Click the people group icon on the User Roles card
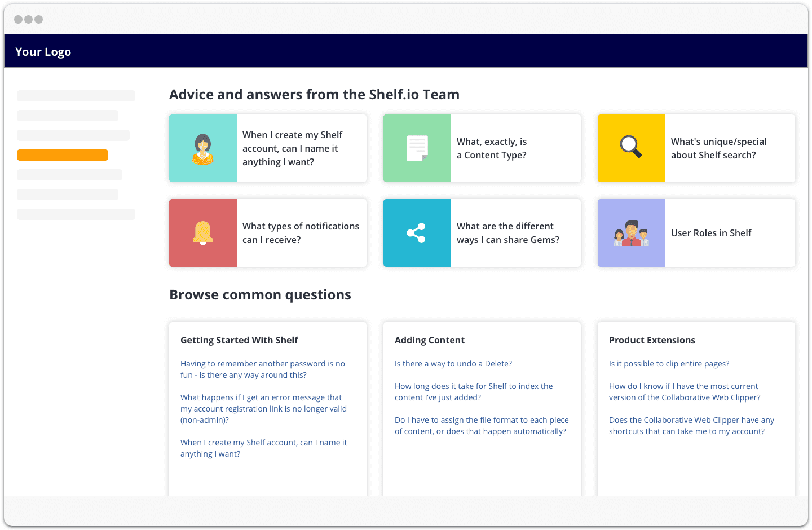812x530 pixels. coord(632,233)
